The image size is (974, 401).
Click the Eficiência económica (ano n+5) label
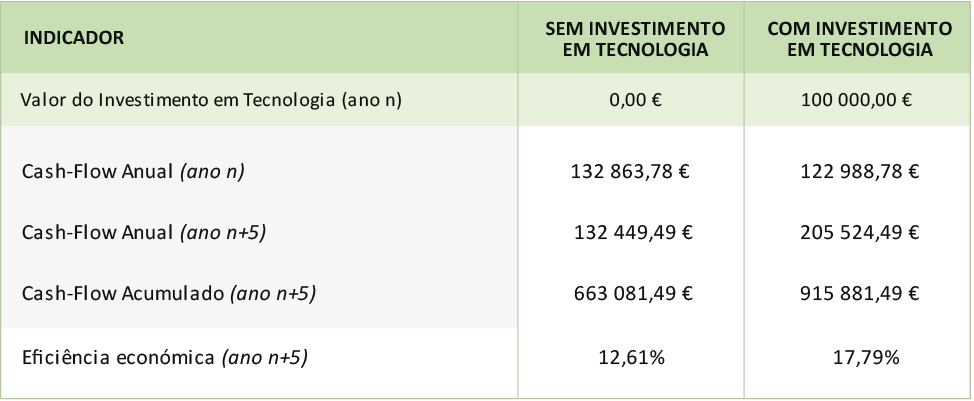tap(165, 358)
